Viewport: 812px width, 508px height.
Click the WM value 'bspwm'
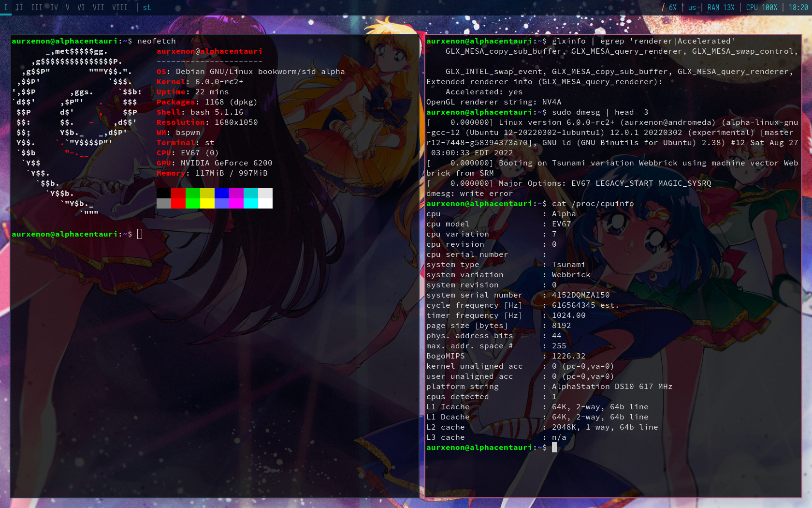(188, 133)
